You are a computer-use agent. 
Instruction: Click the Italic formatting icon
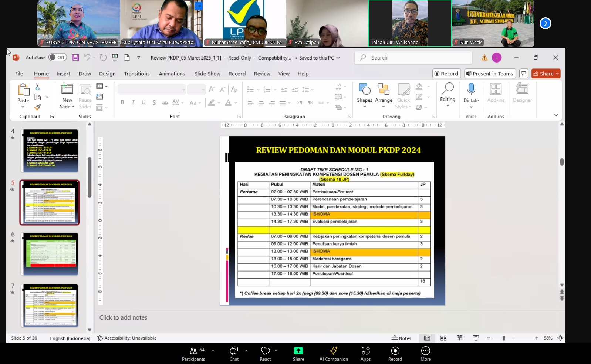coord(133,102)
